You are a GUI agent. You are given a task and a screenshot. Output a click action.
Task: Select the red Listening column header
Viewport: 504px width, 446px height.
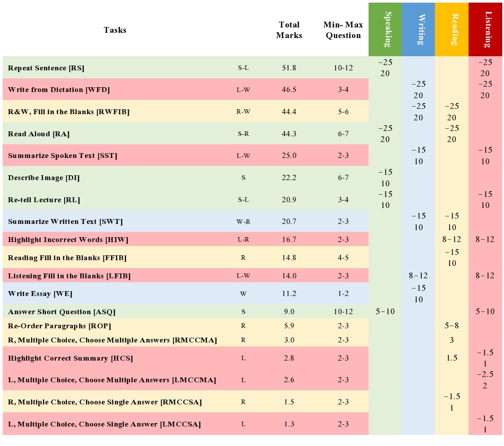pos(486,30)
